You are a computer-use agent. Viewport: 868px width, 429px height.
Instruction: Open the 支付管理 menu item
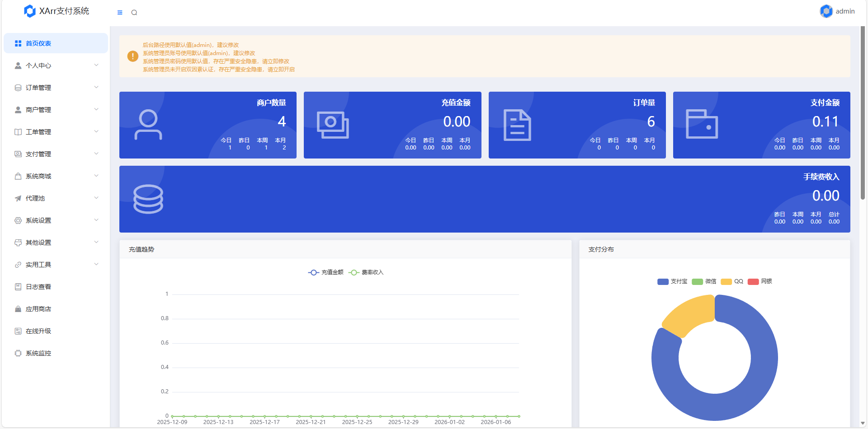[x=38, y=154]
